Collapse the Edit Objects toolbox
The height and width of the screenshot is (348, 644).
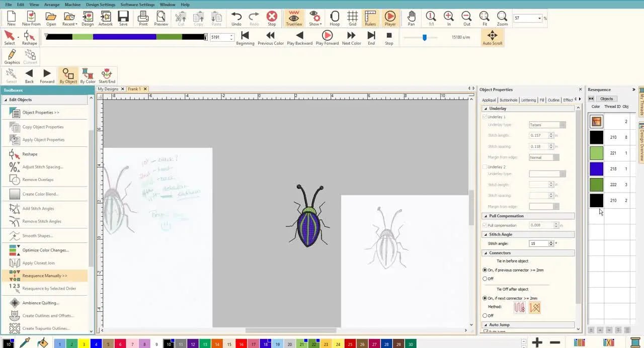(x=6, y=100)
